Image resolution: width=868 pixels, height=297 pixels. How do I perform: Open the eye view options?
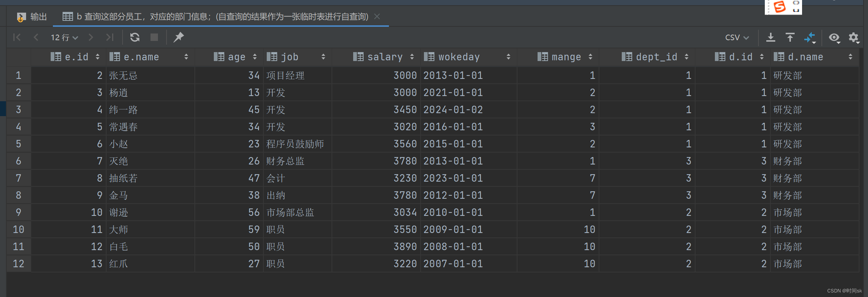point(834,38)
